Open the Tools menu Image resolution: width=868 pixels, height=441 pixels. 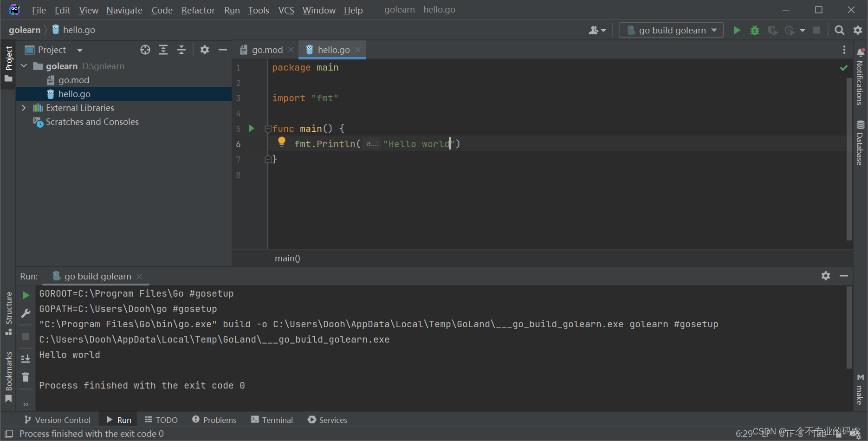[x=259, y=10]
